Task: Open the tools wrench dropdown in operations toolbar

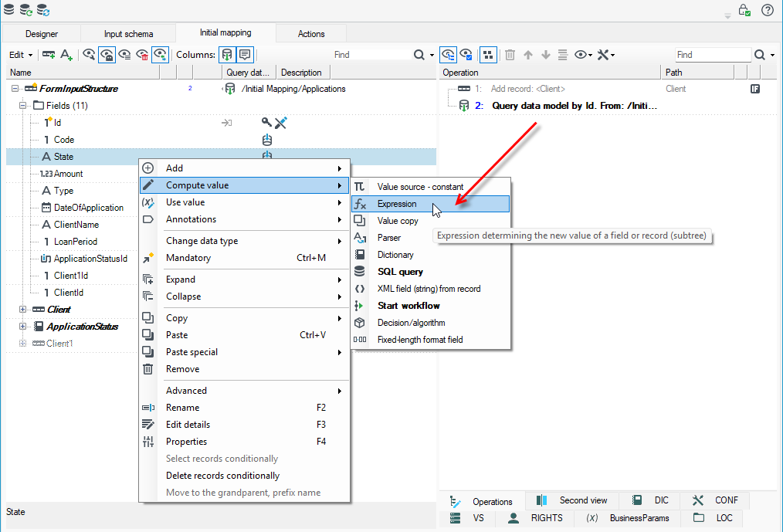Action: 605,55
